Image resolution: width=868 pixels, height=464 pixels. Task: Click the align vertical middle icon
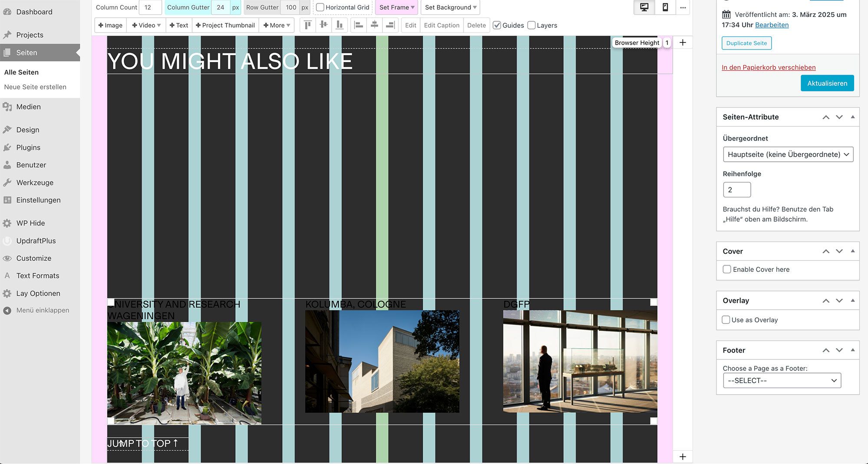coord(324,25)
